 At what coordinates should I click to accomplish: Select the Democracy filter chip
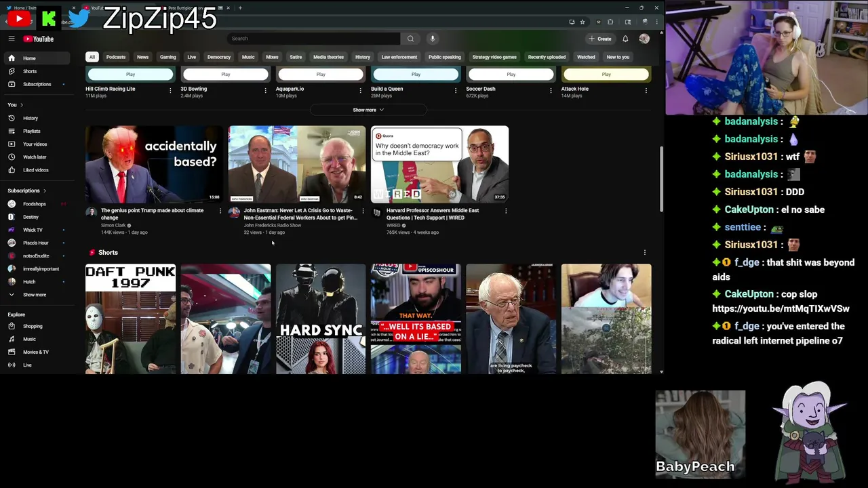(x=219, y=57)
